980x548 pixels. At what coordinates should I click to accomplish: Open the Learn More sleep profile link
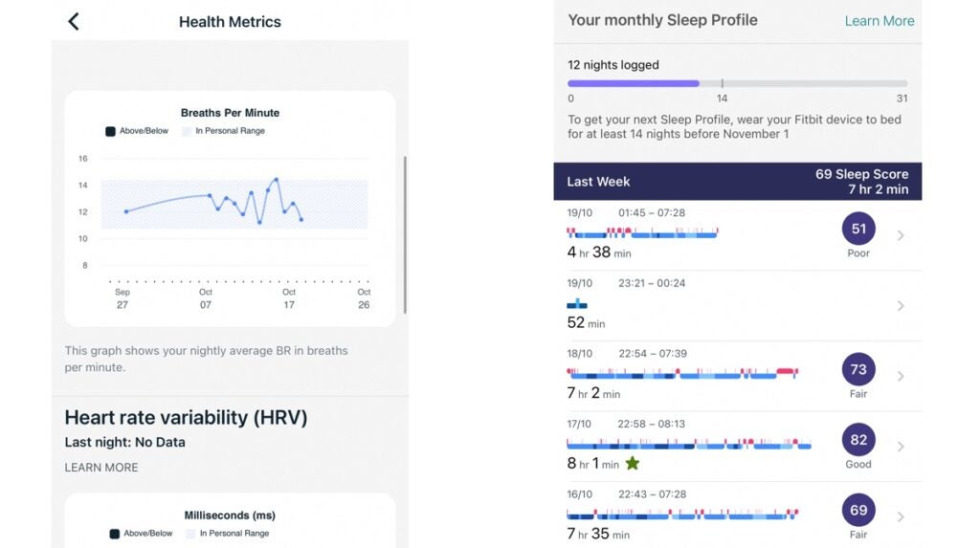879,21
